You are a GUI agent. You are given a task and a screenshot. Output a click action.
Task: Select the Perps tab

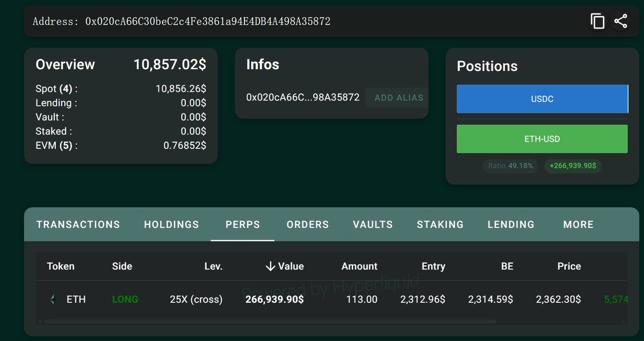pyautogui.click(x=243, y=225)
